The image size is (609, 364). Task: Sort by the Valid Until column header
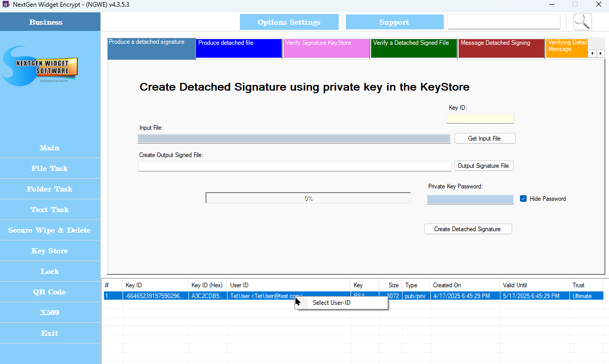tap(534, 285)
